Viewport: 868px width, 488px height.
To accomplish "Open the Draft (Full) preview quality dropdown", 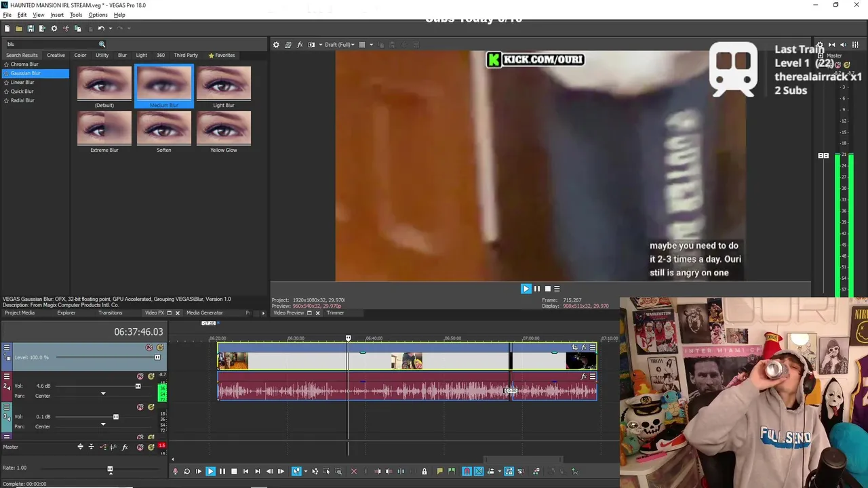I will click(340, 45).
